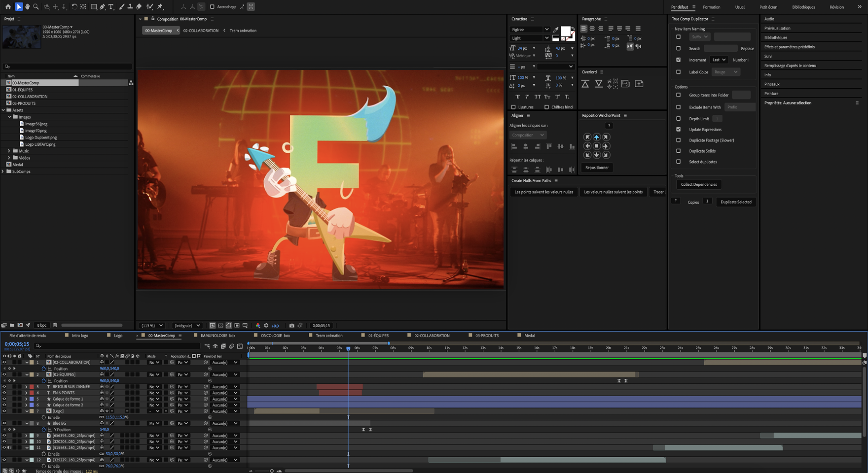Uncheck the Update Expressions option
The image size is (868, 473).
678,130
